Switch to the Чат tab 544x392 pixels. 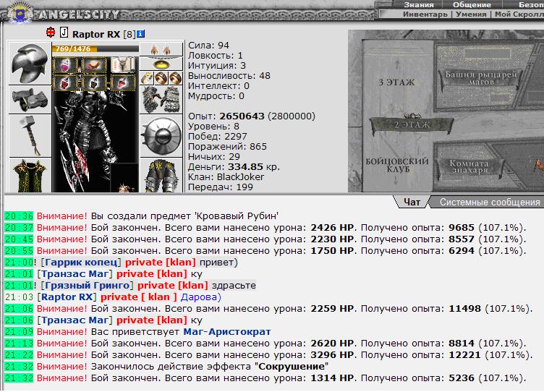[412, 202]
